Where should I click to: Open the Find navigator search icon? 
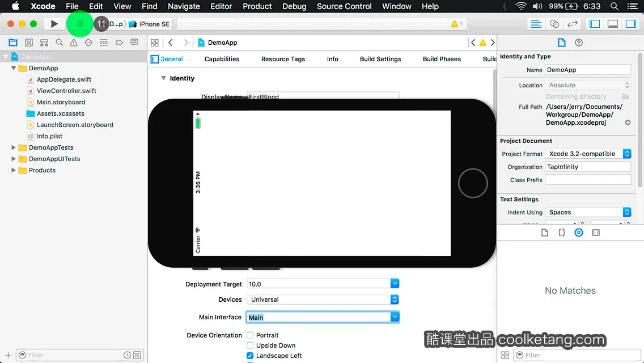click(59, 43)
